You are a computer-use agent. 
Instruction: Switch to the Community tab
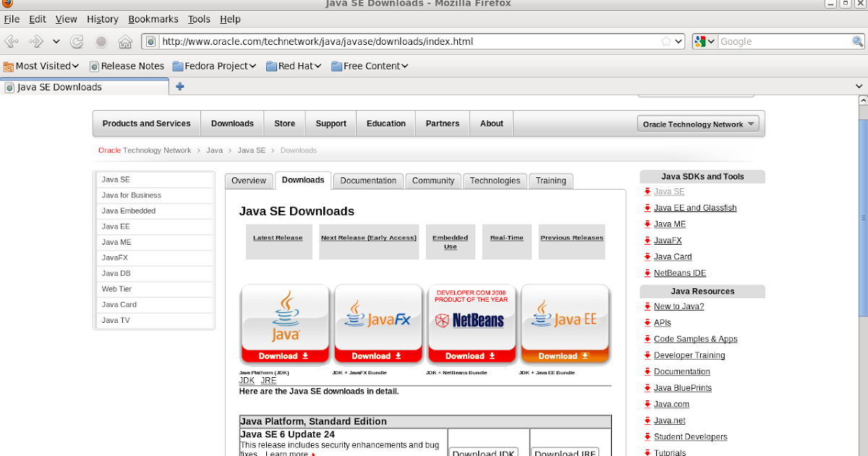pyautogui.click(x=433, y=181)
